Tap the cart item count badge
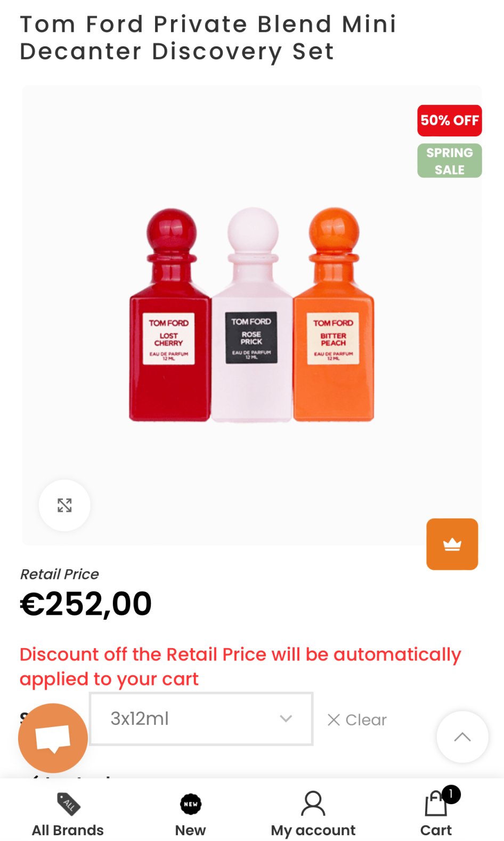This screenshot has width=504, height=841. pos(451,795)
